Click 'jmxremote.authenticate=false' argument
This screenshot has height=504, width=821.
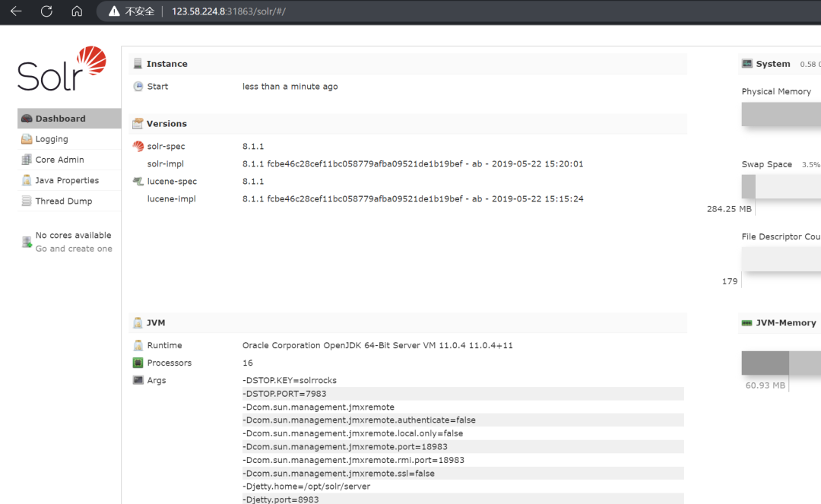(x=359, y=420)
